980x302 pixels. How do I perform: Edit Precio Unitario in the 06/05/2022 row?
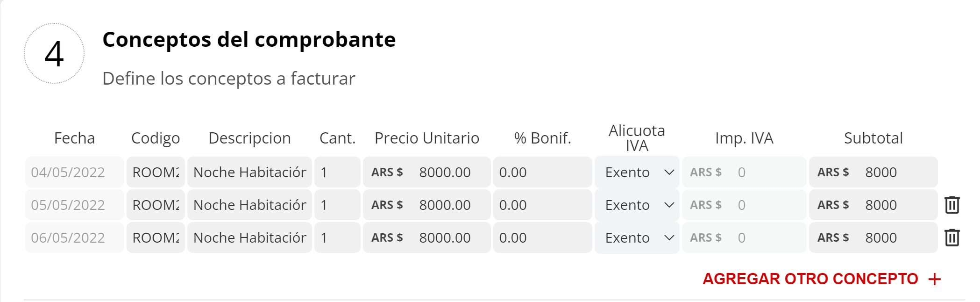tap(444, 237)
